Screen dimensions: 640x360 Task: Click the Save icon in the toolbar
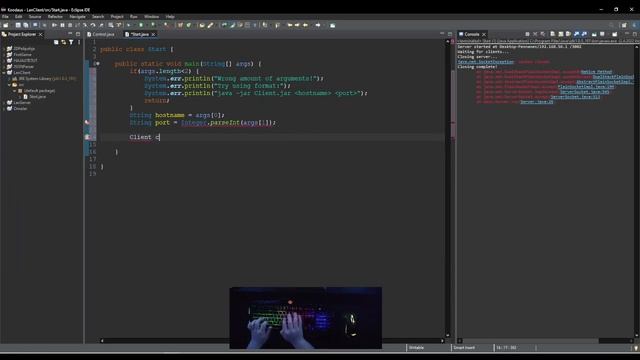18,25
